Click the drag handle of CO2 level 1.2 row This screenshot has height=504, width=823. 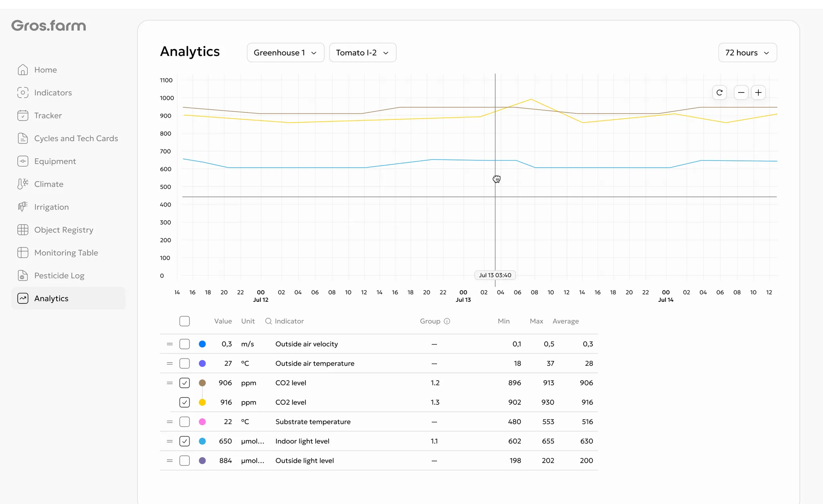pos(170,383)
